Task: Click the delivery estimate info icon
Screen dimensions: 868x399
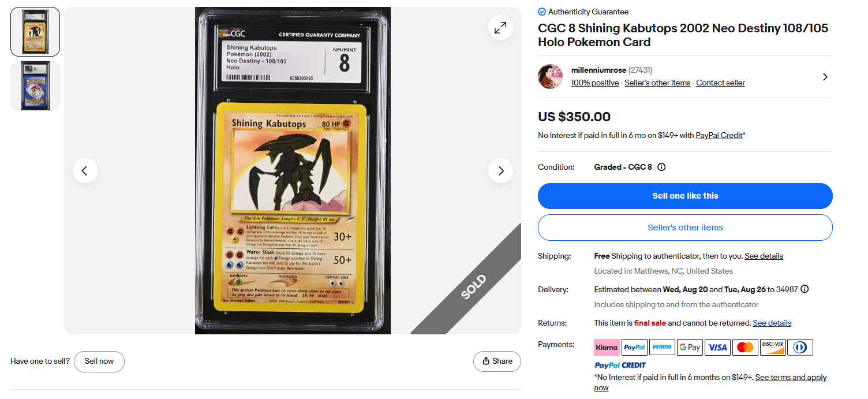Action: (x=805, y=289)
